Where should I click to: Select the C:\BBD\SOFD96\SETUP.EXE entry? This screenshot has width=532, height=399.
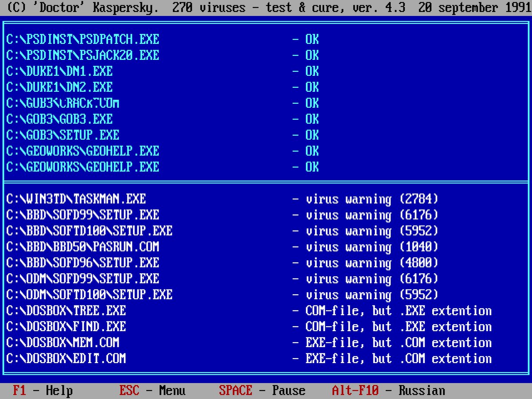(82, 263)
